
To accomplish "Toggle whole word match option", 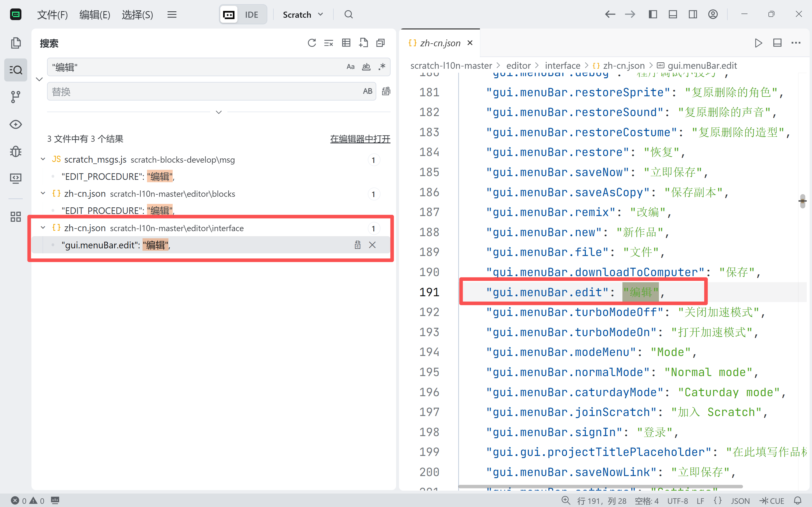I will [x=366, y=67].
